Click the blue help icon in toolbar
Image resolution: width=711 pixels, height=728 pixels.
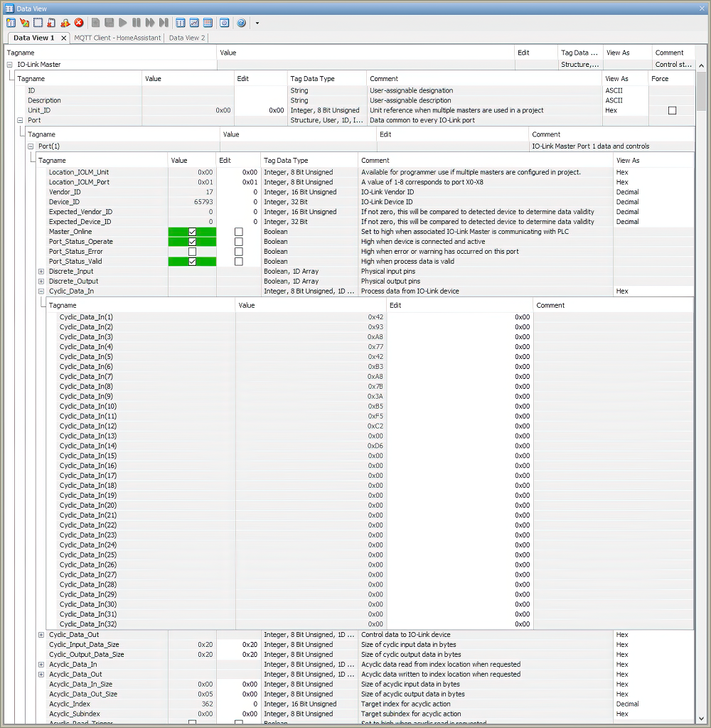point(241,23)
